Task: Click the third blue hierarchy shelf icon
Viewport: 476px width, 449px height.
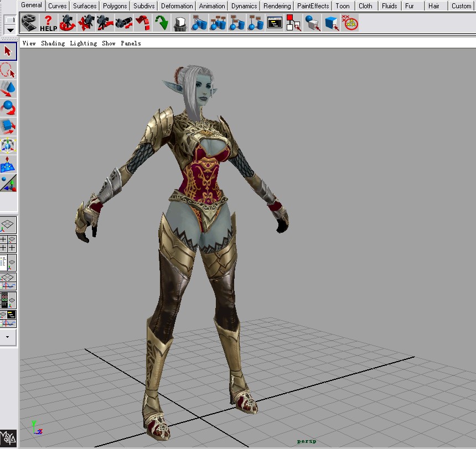Action: click(x=237, y=23)
